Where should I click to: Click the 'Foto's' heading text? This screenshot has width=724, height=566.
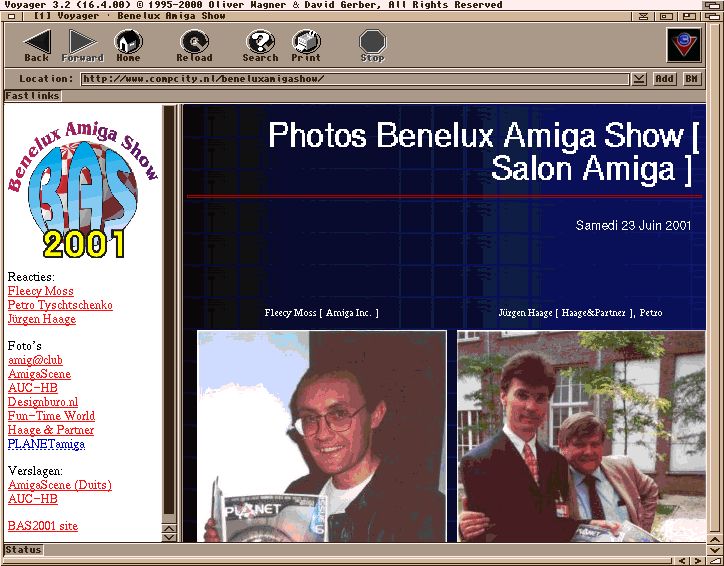click(24, 346)
